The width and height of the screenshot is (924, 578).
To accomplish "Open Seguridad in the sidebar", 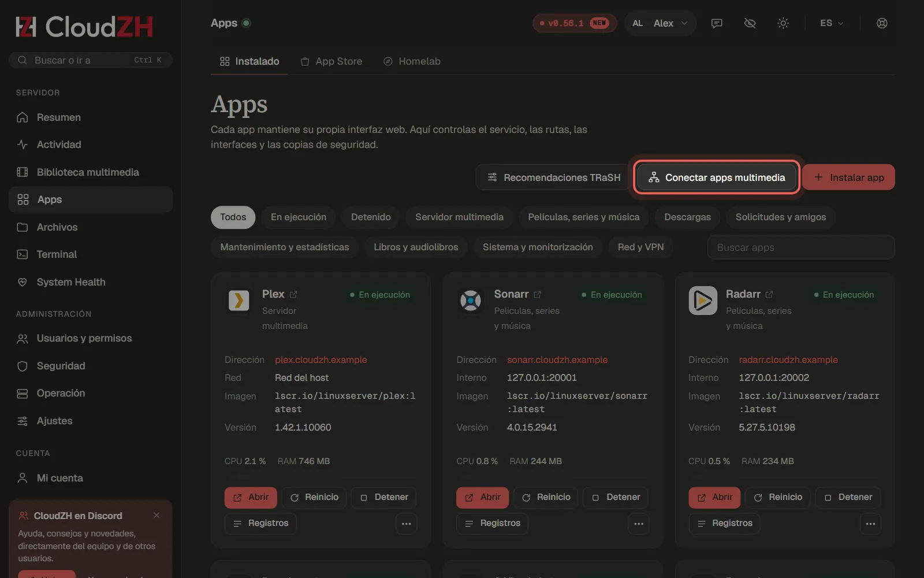I will (x=91, y=366).
